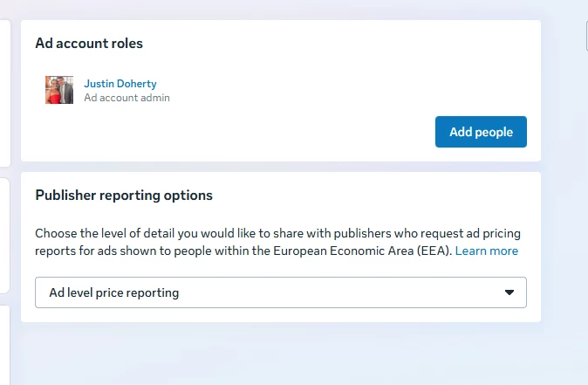
Task: Click the words Ad level price reporting
Action: tap(114, 292)
